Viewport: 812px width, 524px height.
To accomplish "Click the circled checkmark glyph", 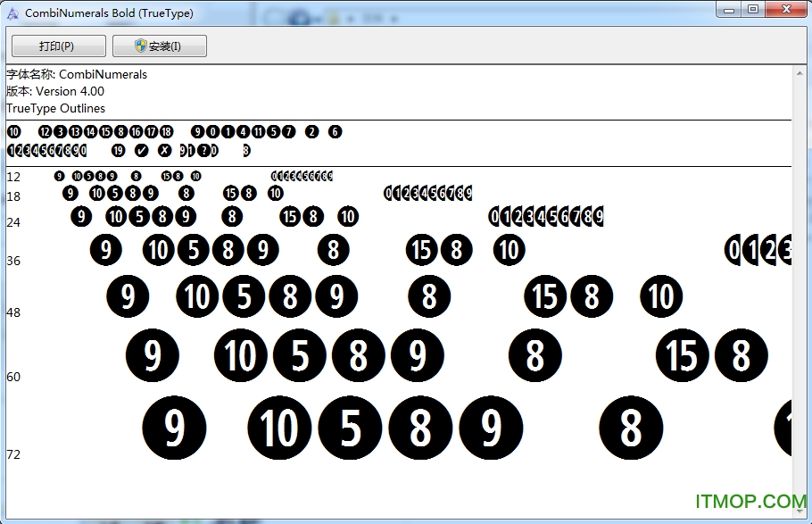I will click(x=141, y=150).
